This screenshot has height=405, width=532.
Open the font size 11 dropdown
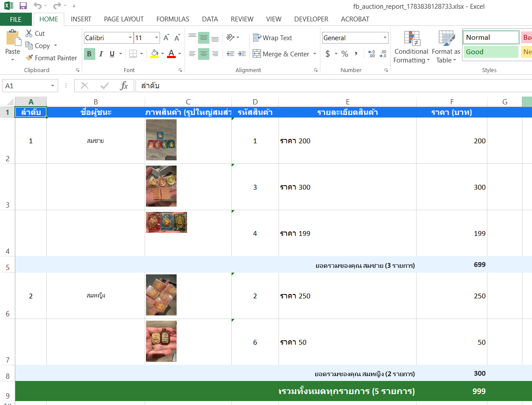156,38
